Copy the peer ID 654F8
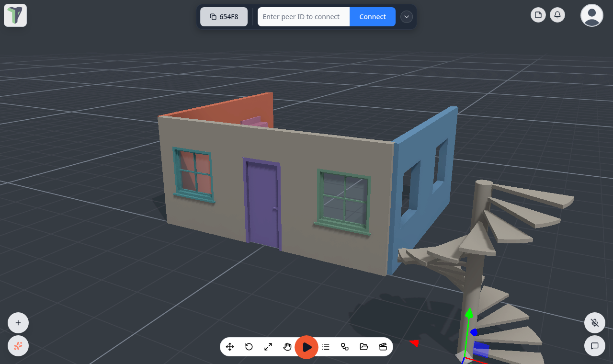The image size is (613, 364). [x=224, y=17]
